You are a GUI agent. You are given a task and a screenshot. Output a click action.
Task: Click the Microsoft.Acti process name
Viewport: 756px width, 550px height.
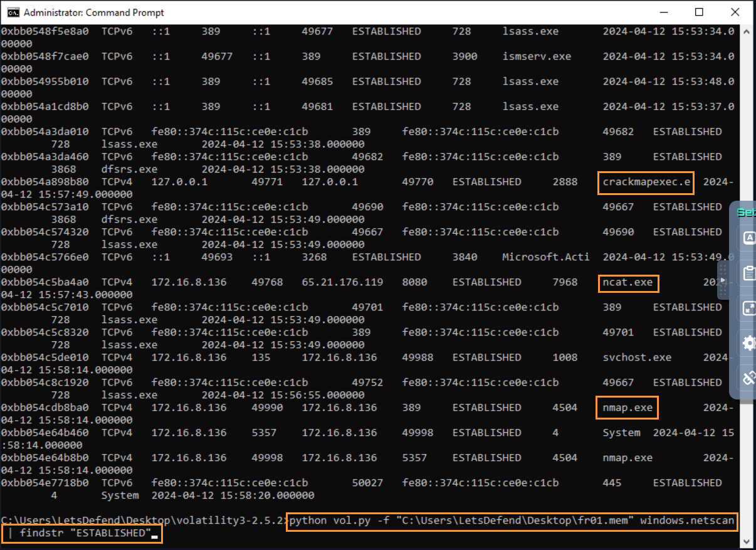click(x=546, y=257)
